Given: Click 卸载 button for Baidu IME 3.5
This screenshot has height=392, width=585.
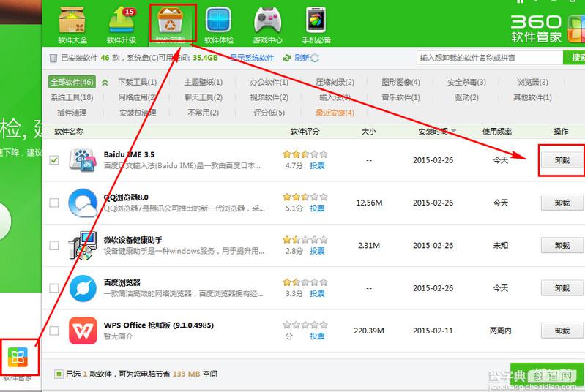Looking at the screenshot, I should click(562, 160).
